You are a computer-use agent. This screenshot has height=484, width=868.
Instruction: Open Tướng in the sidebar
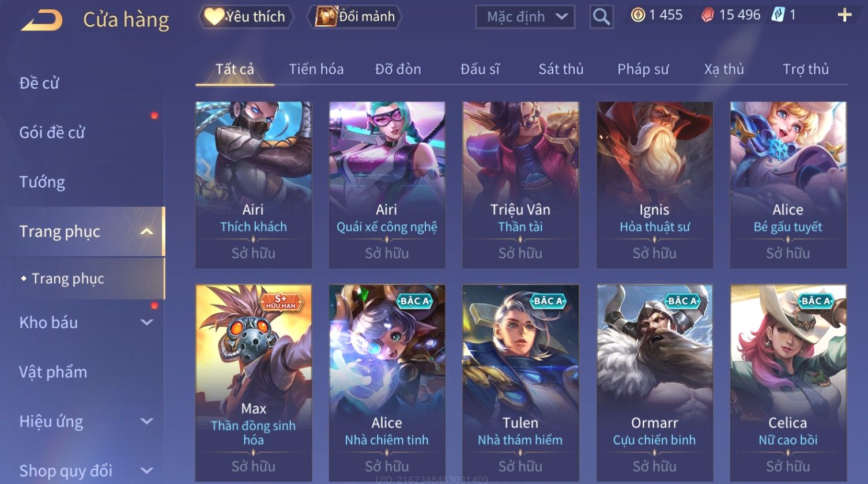[42, 182]
